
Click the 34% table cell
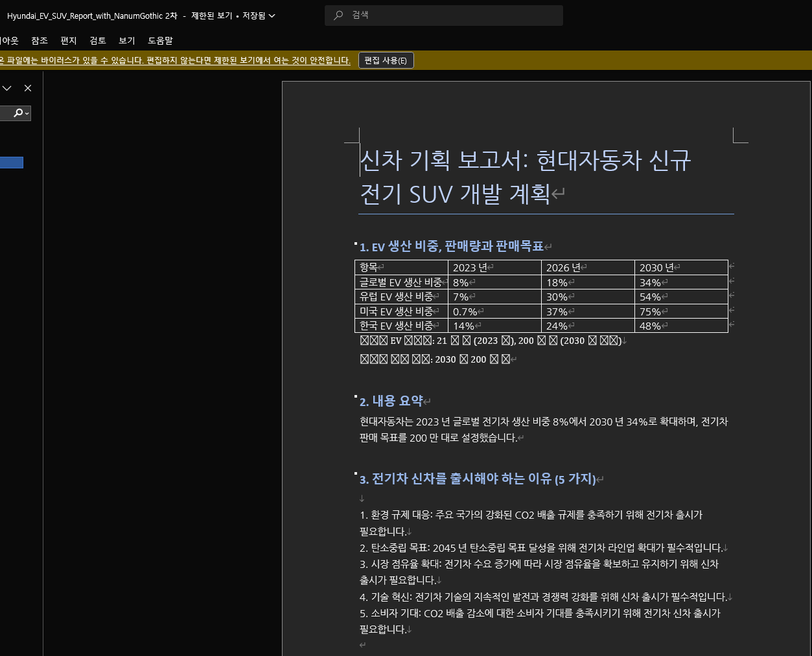[681, 282]
